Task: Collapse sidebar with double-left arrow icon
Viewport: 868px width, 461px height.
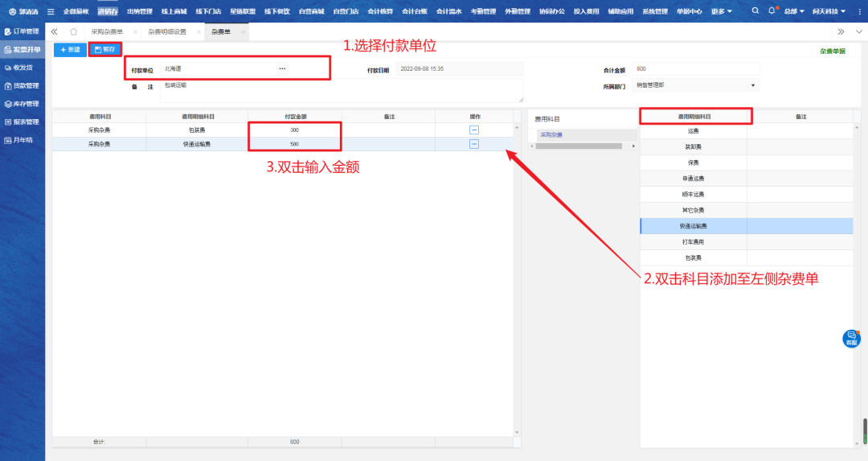Action: click(55, 31)
